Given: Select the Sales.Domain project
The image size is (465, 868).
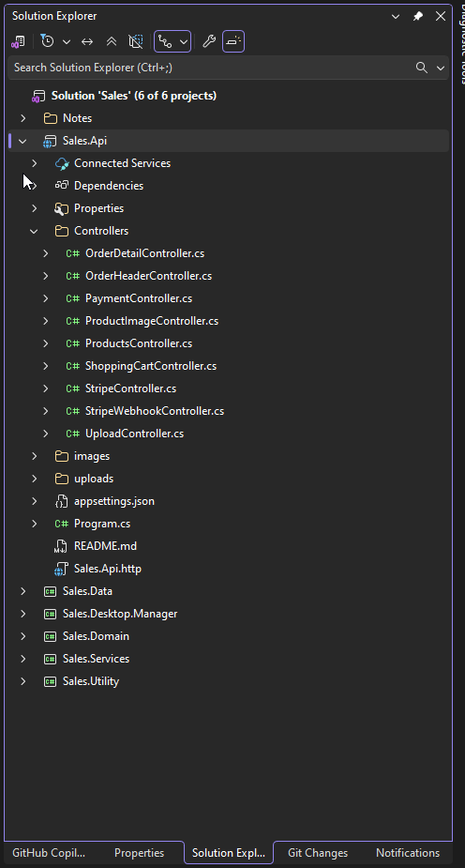Looking at the screenshot, I should [x=97, y=636].
